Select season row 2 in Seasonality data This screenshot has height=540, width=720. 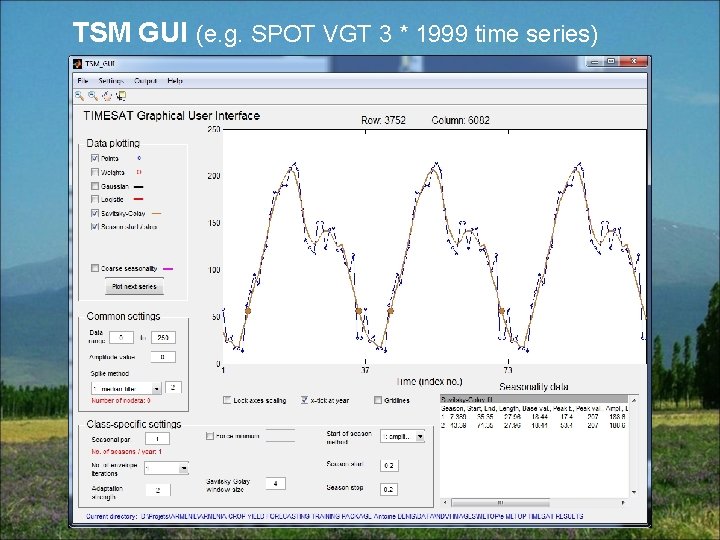[533, 425]
